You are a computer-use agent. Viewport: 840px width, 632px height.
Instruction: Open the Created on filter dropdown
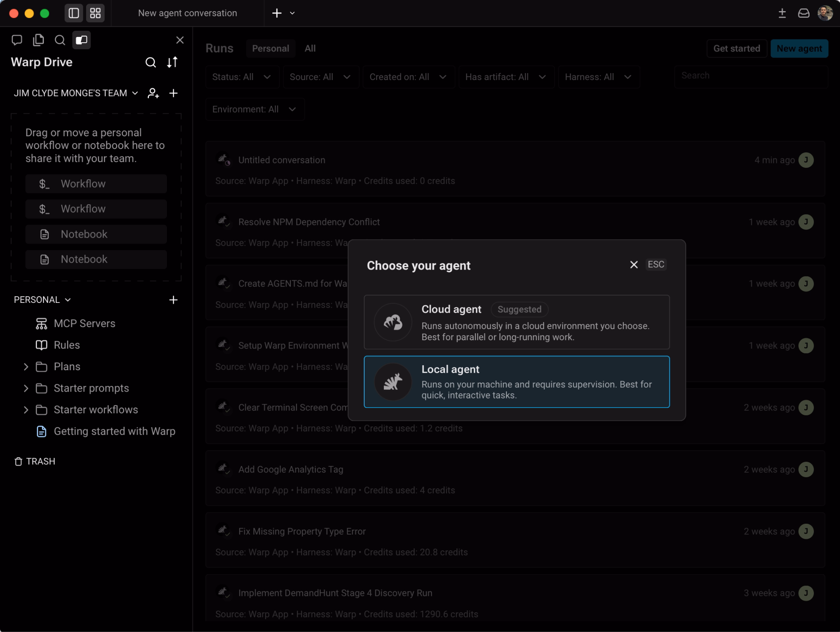(x=409, y=77)
